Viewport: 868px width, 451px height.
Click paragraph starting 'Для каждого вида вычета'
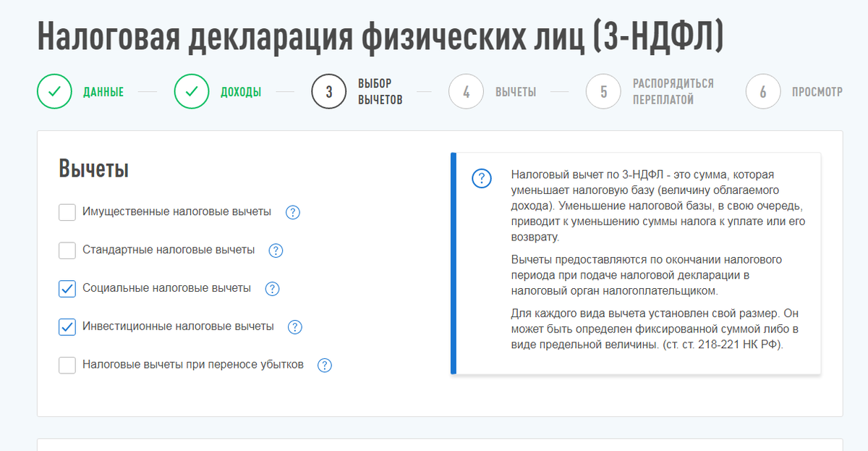tap(655, 329)
